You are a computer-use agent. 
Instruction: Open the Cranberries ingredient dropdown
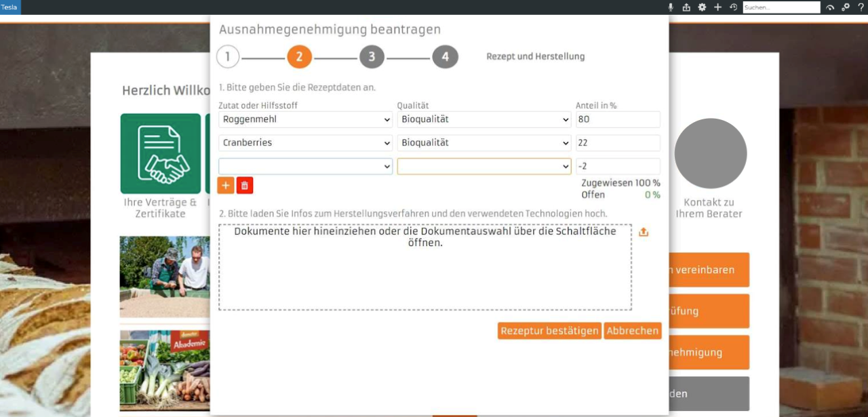[x=305, y=143]
